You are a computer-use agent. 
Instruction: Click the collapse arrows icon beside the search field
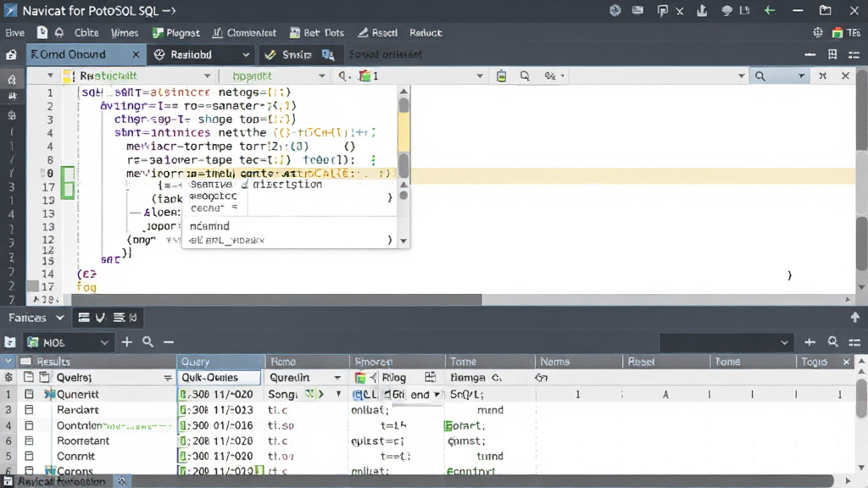point(822,75)
